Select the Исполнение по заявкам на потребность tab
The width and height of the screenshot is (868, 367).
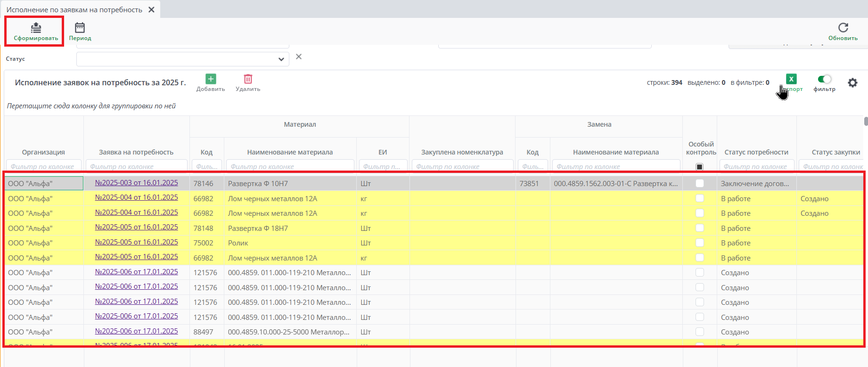(74, 10)
